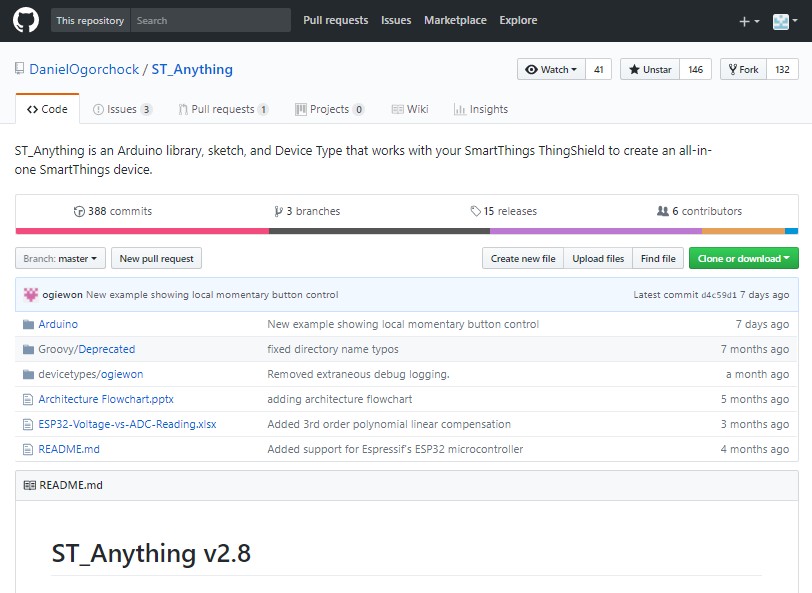Click the This repository search scope label
812x593 pixels.
point(91,21)
